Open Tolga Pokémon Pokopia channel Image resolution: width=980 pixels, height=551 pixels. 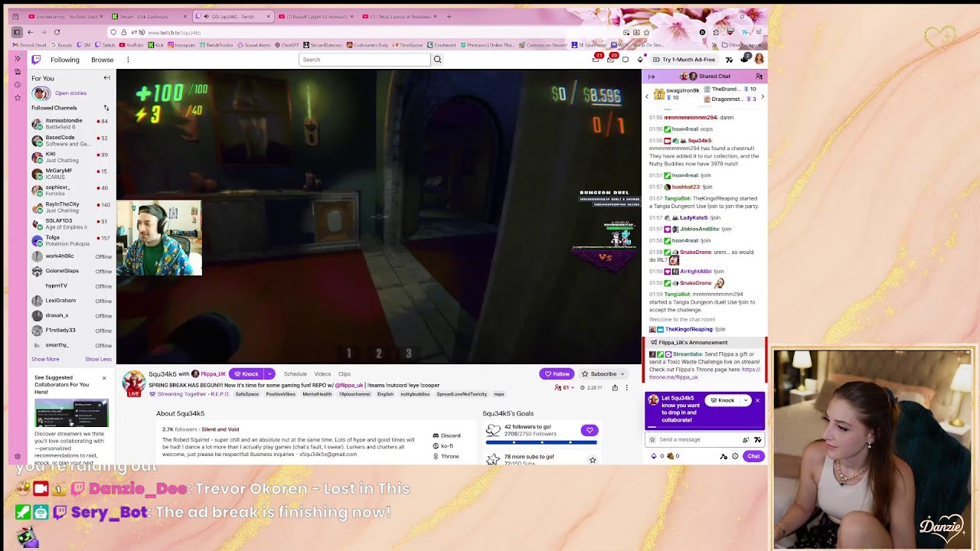coord(71,240)
